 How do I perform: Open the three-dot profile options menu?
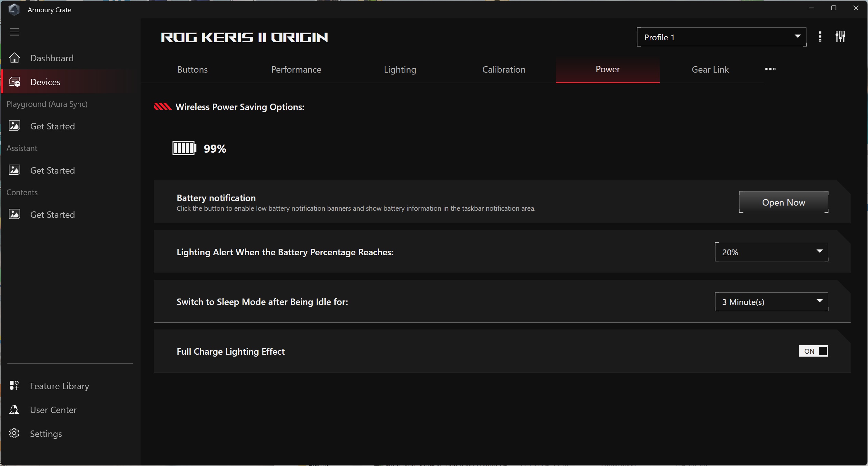[x=820, y=37]
